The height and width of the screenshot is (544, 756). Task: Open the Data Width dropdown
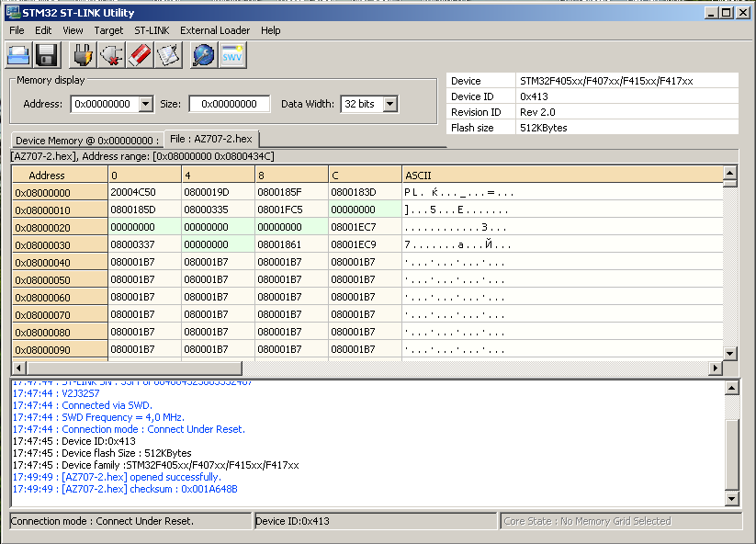tap(390, 104)
